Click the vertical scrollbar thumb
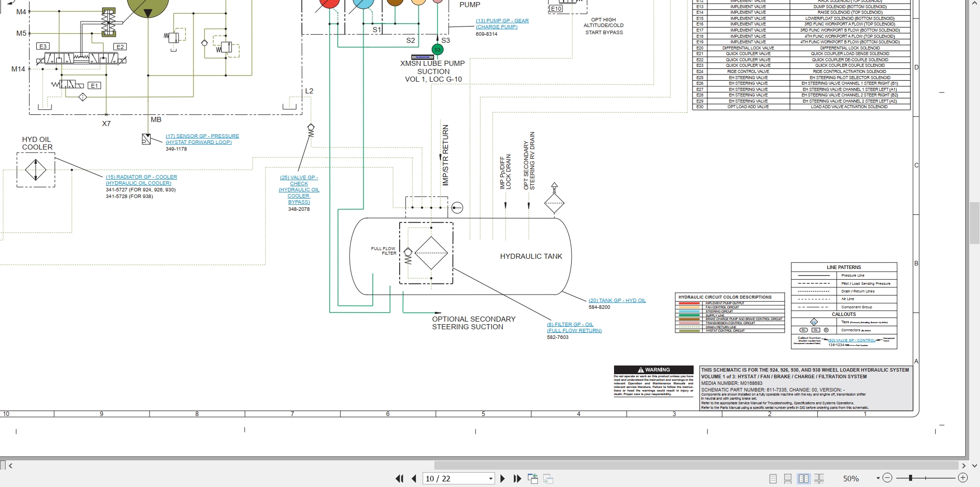The image size is (980, 487). 974,223
